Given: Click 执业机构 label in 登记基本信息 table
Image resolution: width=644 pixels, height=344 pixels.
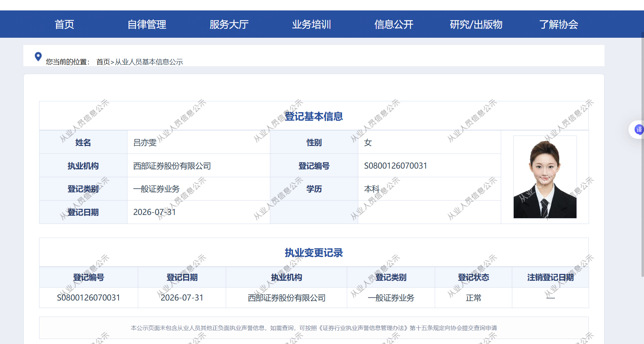Looking at the screenshot, I should point(83,166).
